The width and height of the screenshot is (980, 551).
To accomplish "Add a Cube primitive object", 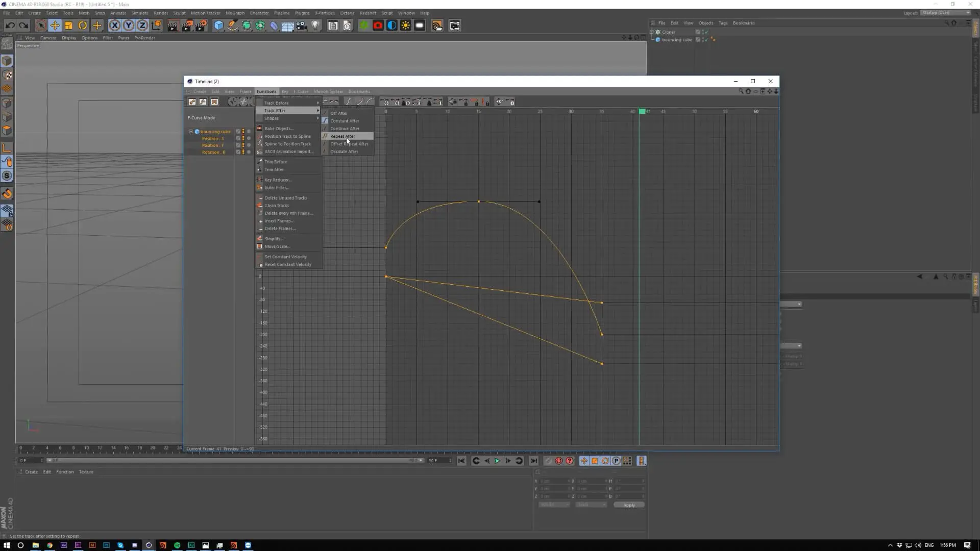I will tap(218, 26).
